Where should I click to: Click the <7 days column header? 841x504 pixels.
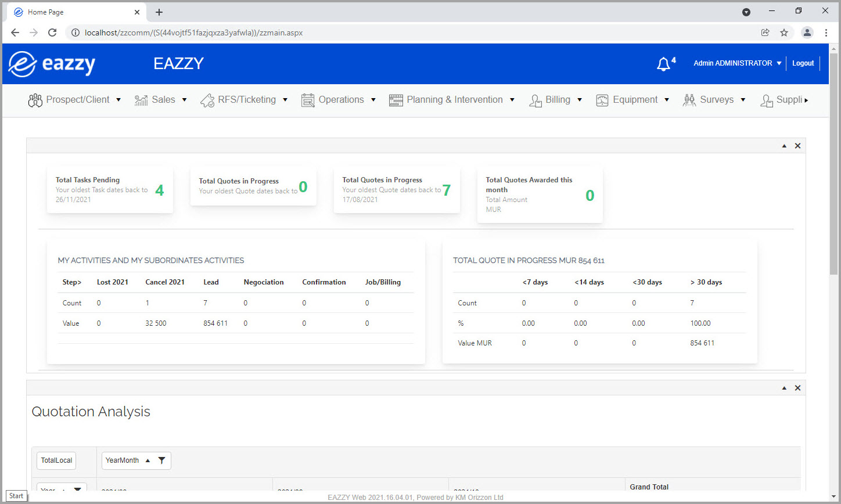[x=535, y=282]
